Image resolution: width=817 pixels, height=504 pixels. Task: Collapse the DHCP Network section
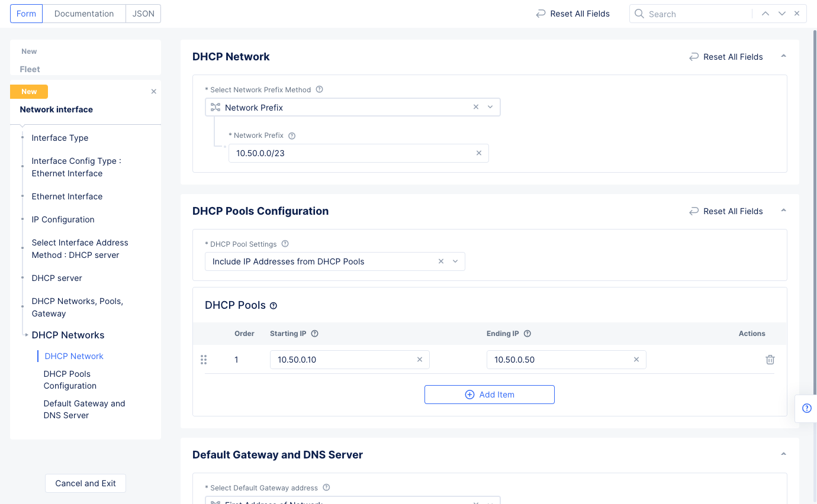[x=783, y=54]
